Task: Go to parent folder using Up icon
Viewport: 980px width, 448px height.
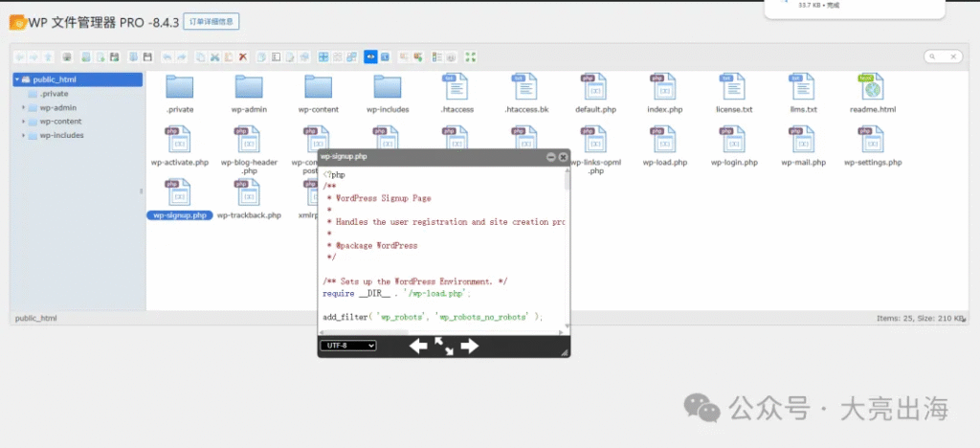Action: [48, 56]
